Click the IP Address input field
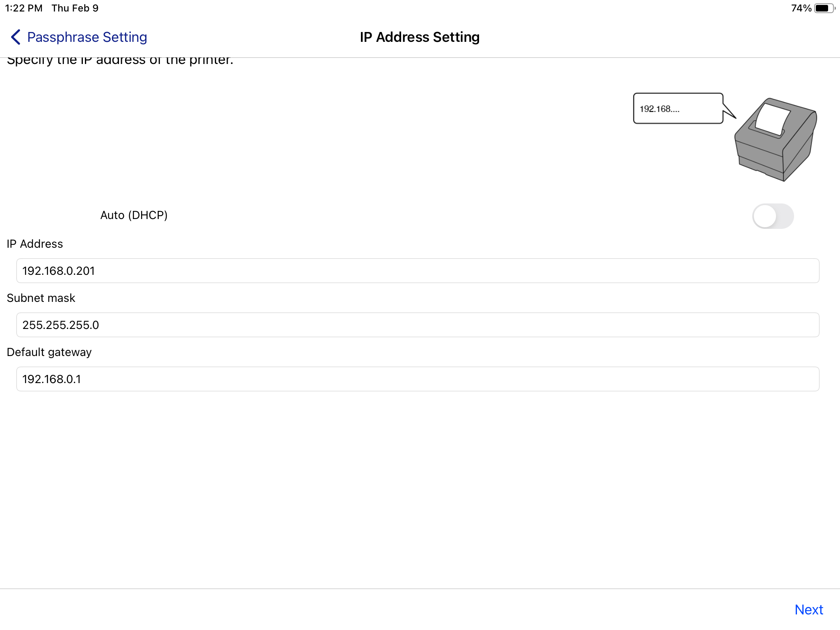The height and width of the screenshot is (630, 840). coord(418,271)
